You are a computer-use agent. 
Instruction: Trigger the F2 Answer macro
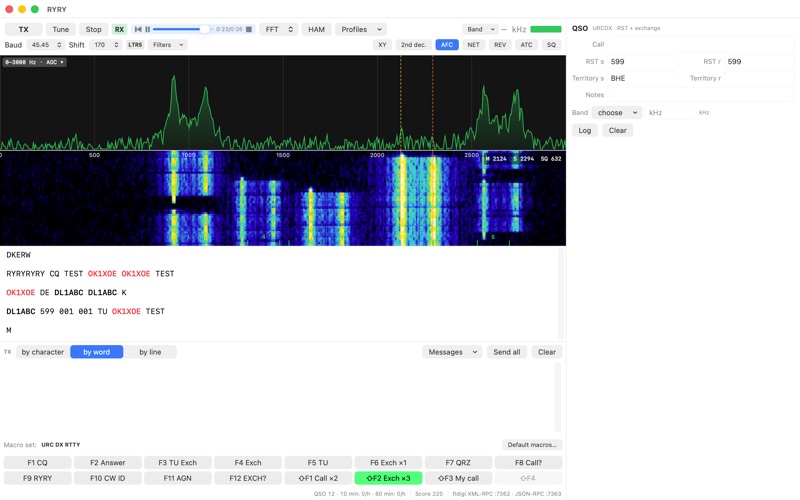click(108, 463)
